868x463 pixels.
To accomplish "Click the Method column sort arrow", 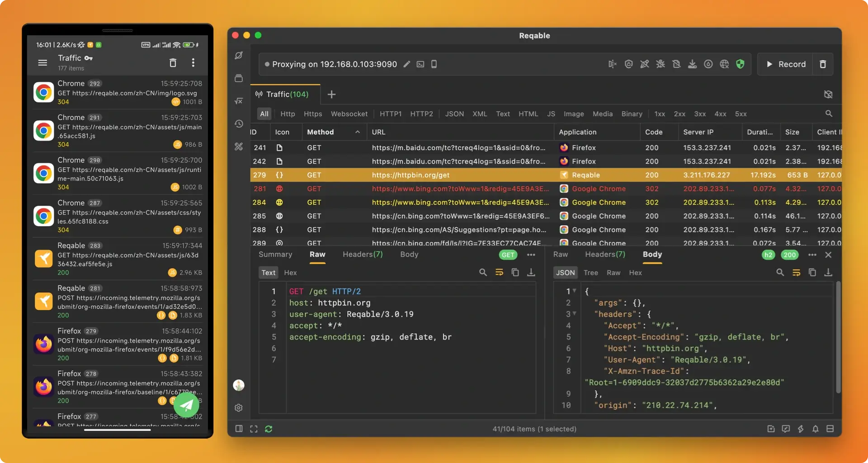I will click(358, 132).
